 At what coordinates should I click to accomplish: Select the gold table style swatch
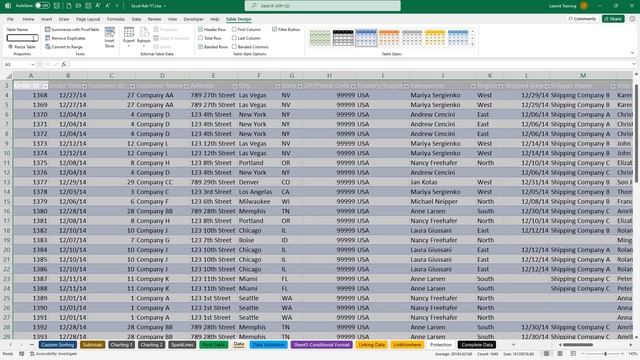coord(435,38)
